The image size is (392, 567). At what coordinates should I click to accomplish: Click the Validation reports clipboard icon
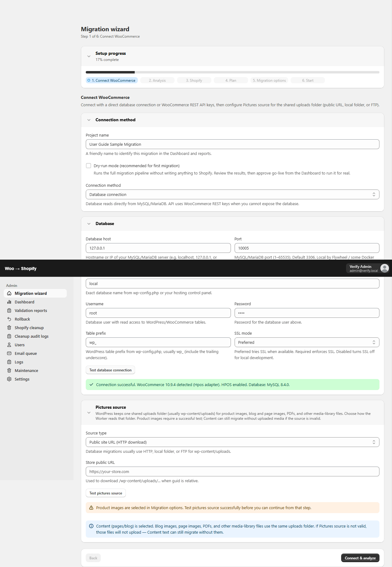(x=9, y=310)
